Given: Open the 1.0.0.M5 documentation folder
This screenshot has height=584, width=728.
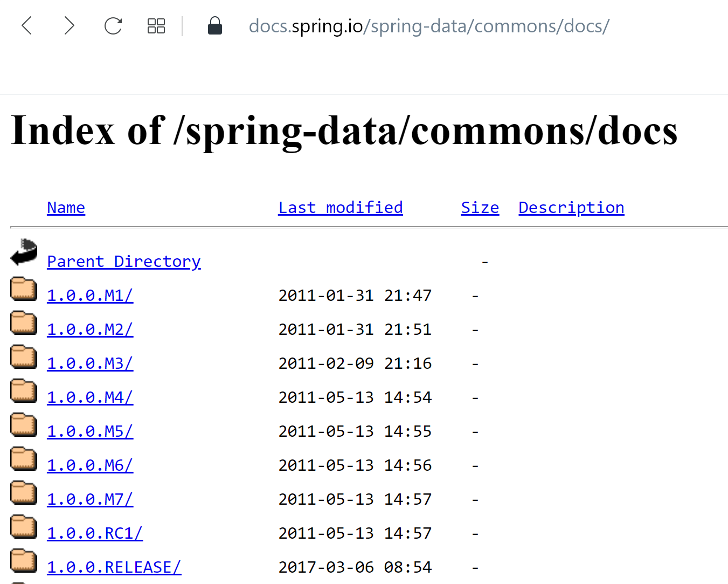Looking at the screenshot, I should tap(89, 431).
